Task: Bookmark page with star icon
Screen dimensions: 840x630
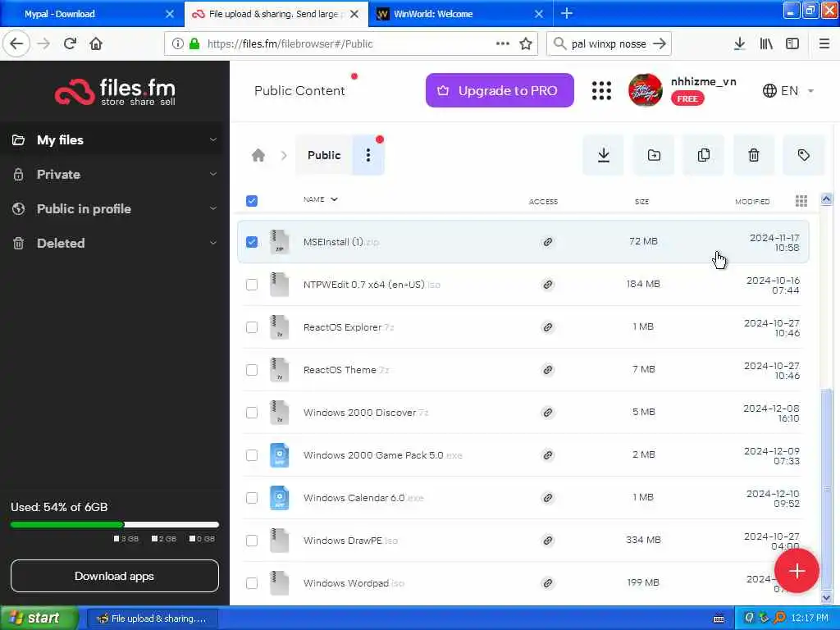Action: [526, 44]
